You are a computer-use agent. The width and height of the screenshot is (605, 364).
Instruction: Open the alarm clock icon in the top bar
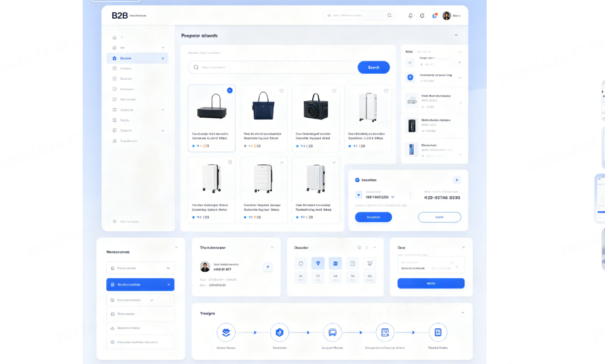(x=422, y=15)
